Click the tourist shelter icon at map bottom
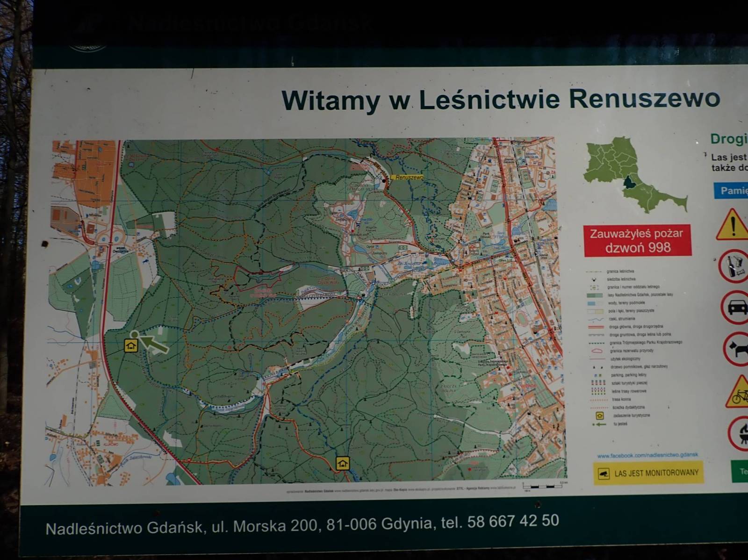748x560 pixels. (x=343, y=464)
